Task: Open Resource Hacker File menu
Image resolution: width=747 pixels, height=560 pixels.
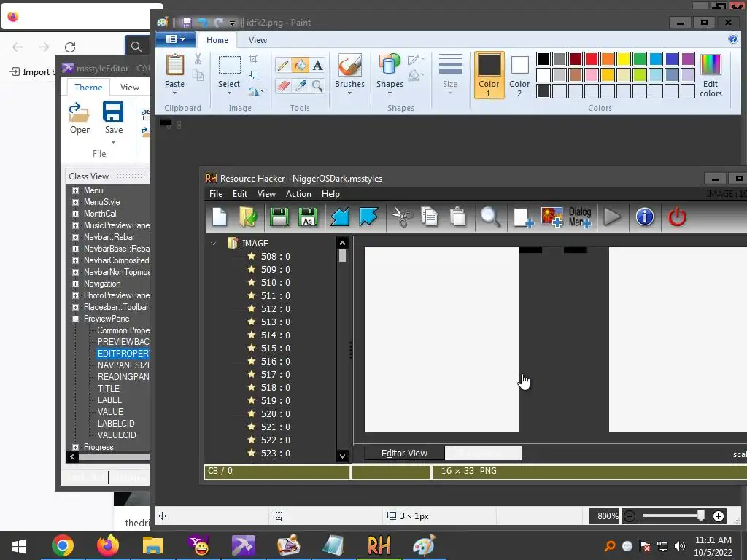Action: point(216,194)
